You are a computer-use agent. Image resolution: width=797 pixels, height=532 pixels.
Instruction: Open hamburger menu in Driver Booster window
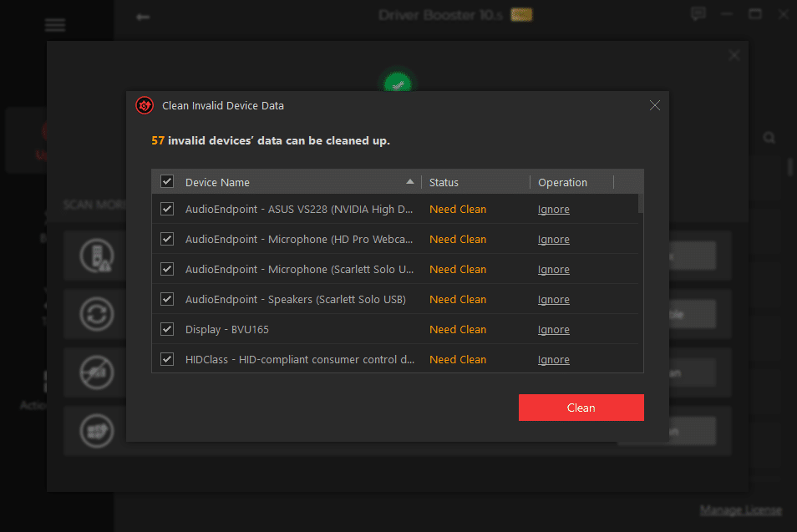tap(55, 25)
